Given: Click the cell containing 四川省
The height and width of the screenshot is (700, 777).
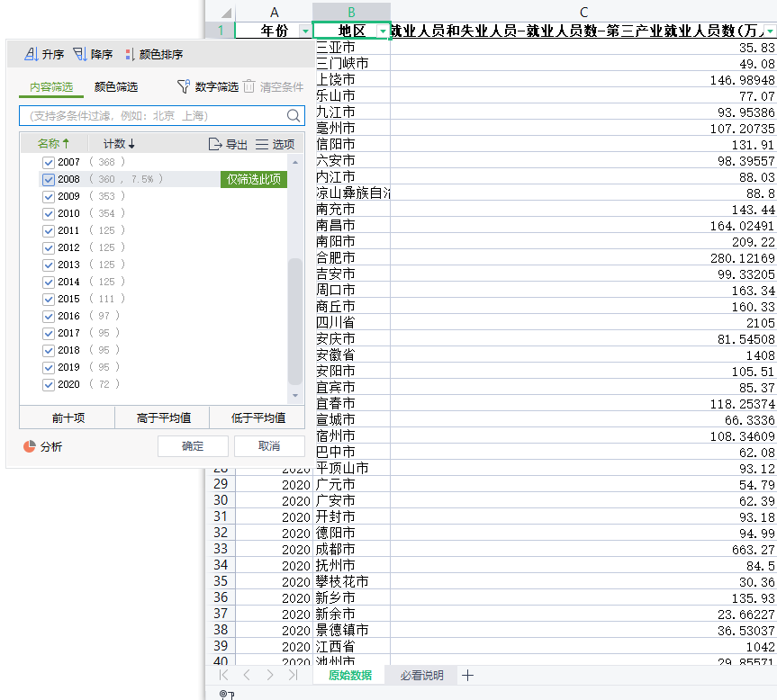Looking at the screenshot, I should 351,323.
